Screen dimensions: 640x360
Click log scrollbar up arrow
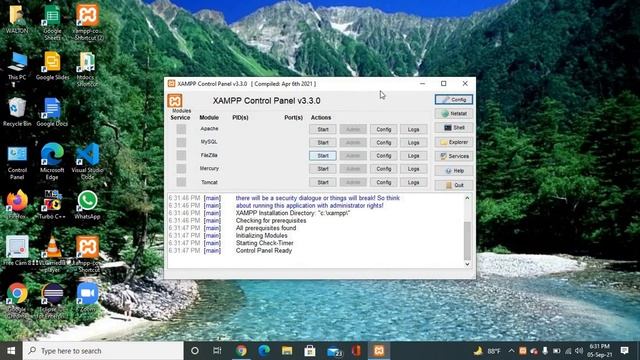(467, 198)
